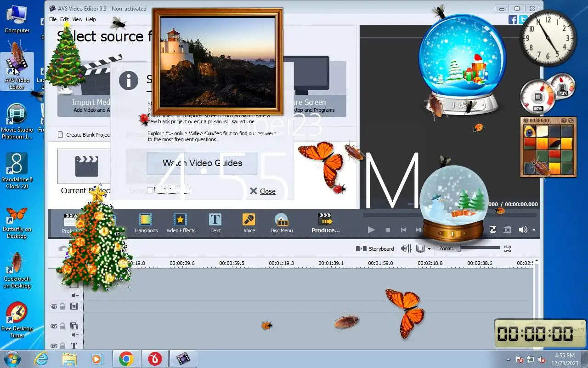Open Standalone 8 Clock 2.0 shortcut

[x=17, y=171]
